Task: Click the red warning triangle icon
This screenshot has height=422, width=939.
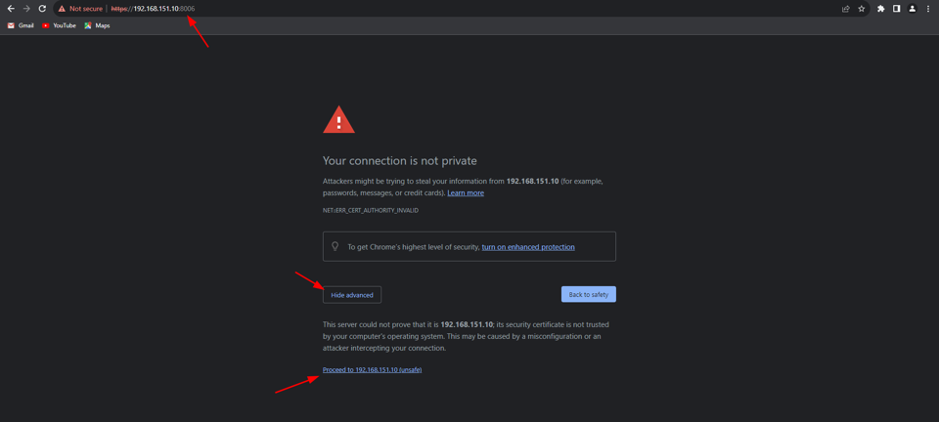Action: [339, 120]
